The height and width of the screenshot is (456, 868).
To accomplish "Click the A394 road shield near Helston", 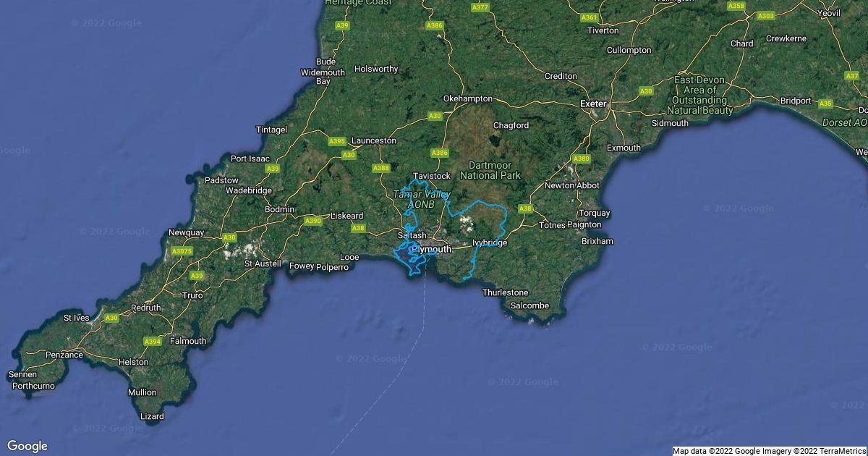I will [x=152, y=342].
